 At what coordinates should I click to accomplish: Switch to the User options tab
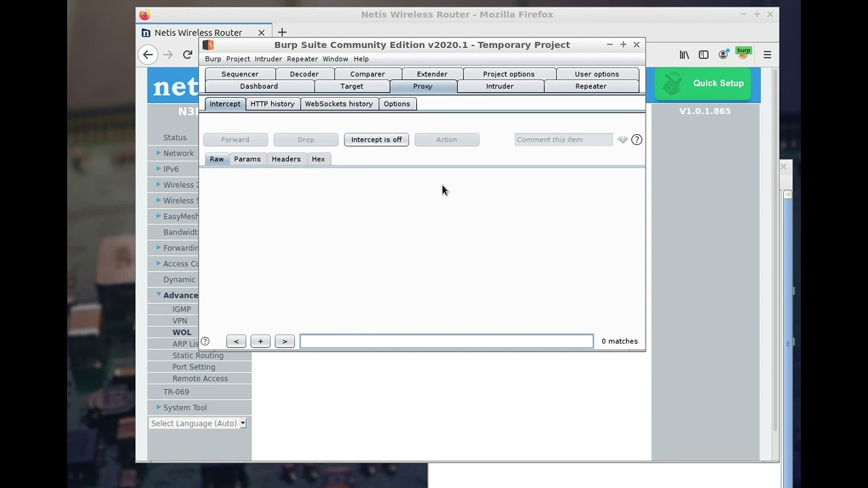(x=597, y=74)
